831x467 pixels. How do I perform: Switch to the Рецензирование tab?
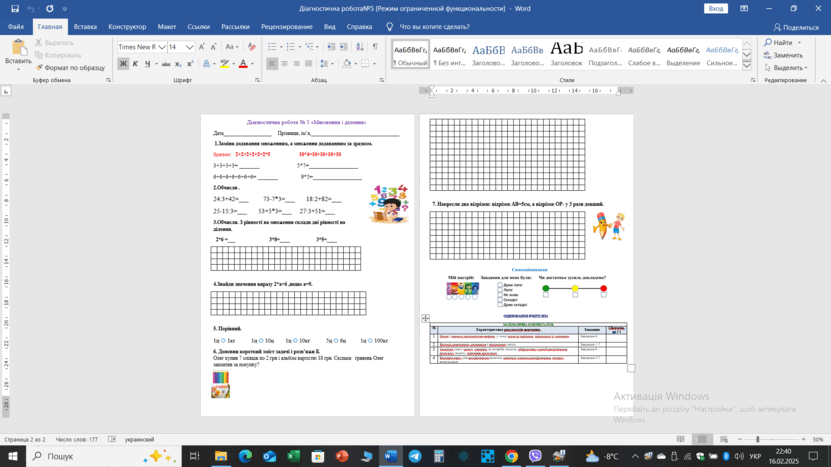pos(287,27)
